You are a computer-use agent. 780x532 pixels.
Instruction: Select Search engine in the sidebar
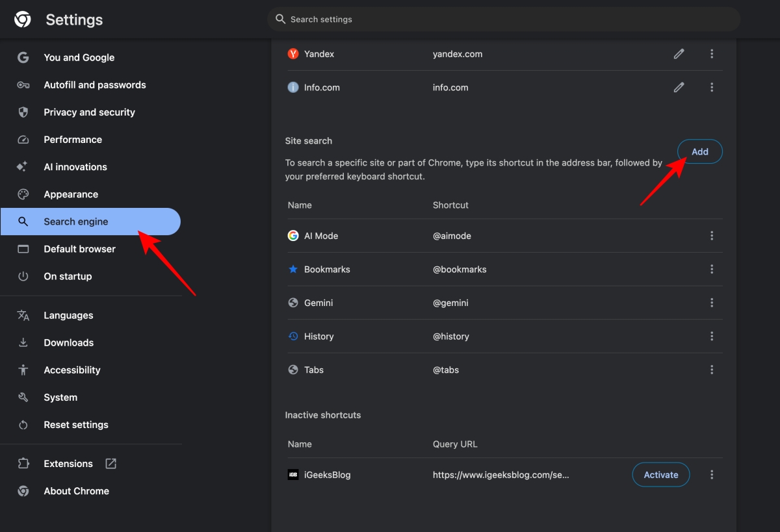(90, 222)
